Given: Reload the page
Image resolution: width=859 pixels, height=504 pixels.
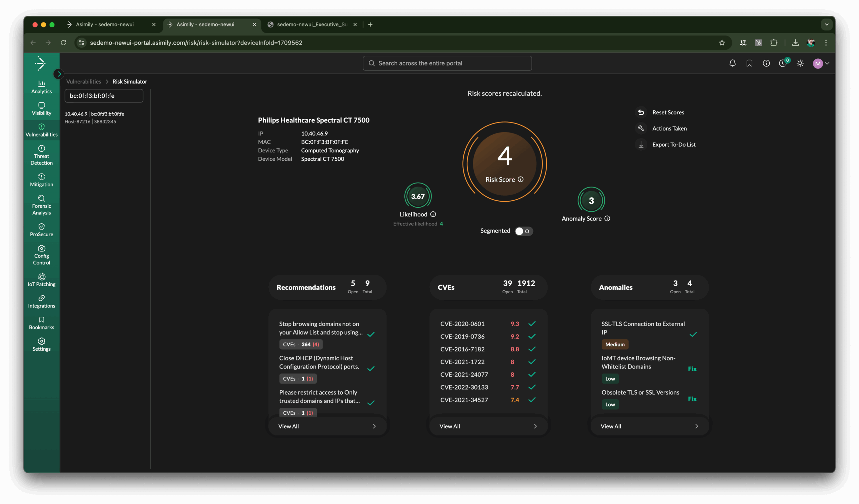Looking at the screenshot, I should click(63, 43).
